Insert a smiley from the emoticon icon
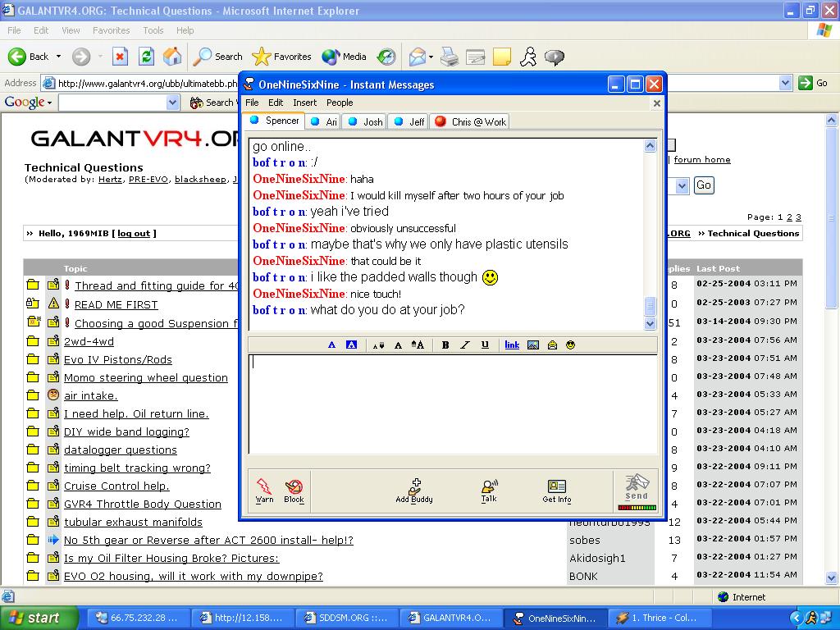Screen dimensions: 840x630 click(x=571, y=345)
